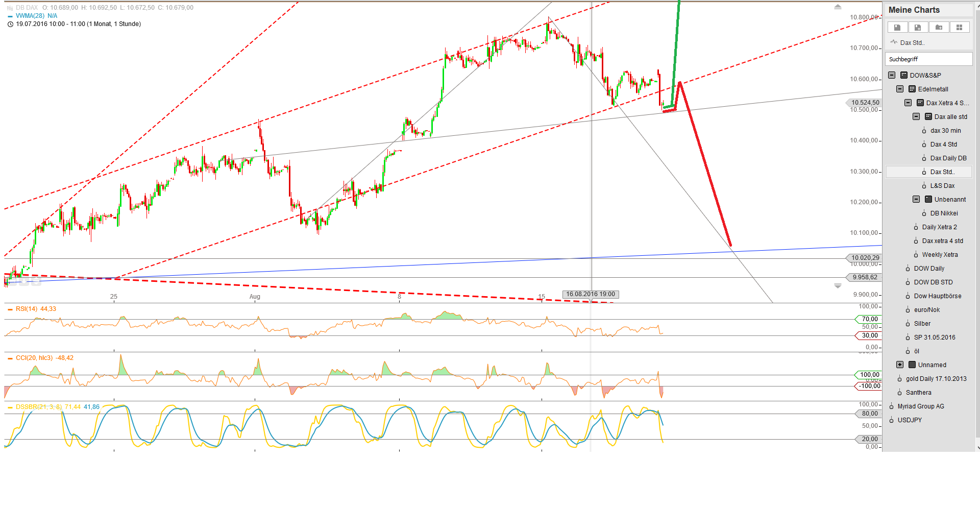This screenshot has width=980, height=531.
Task: Click the new folder icon in Meine Charts
Action: coord(939,28)
